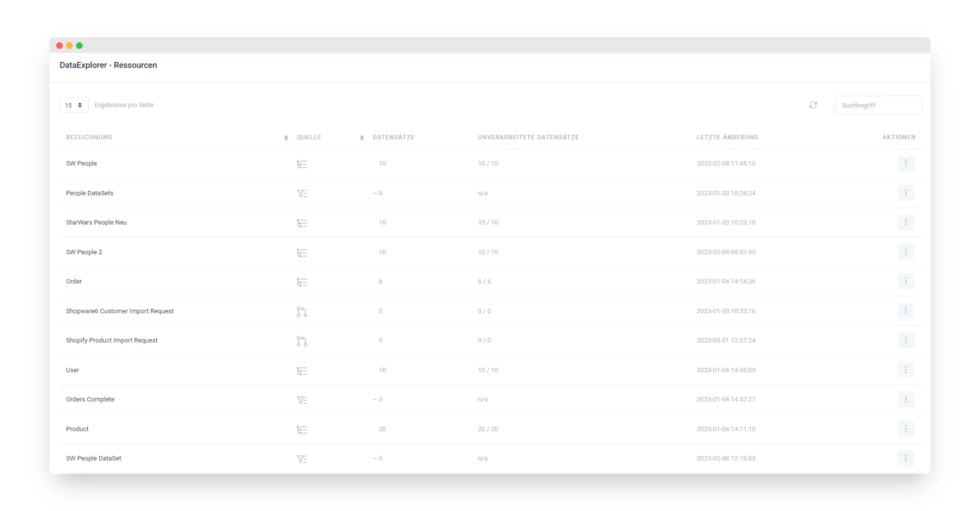Open the actions menu for SW People
980x511 pixels.
pyautogui.click(x=906, y=163)
